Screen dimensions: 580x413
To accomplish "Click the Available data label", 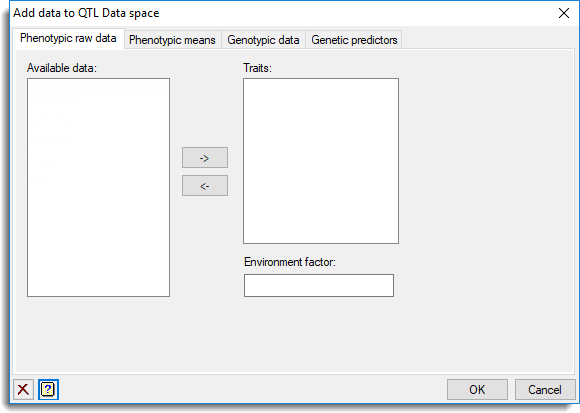I will [62, 68].
